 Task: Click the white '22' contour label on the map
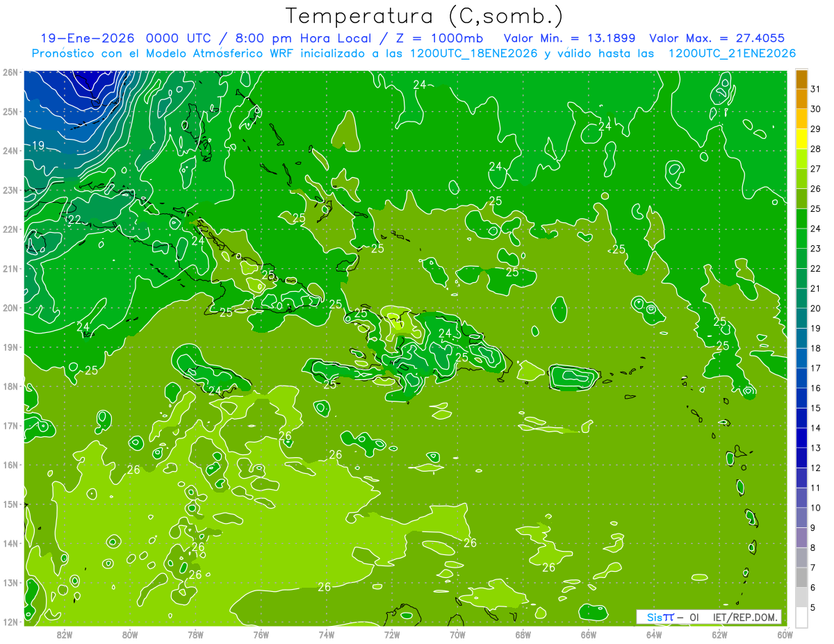click(74, 220)
